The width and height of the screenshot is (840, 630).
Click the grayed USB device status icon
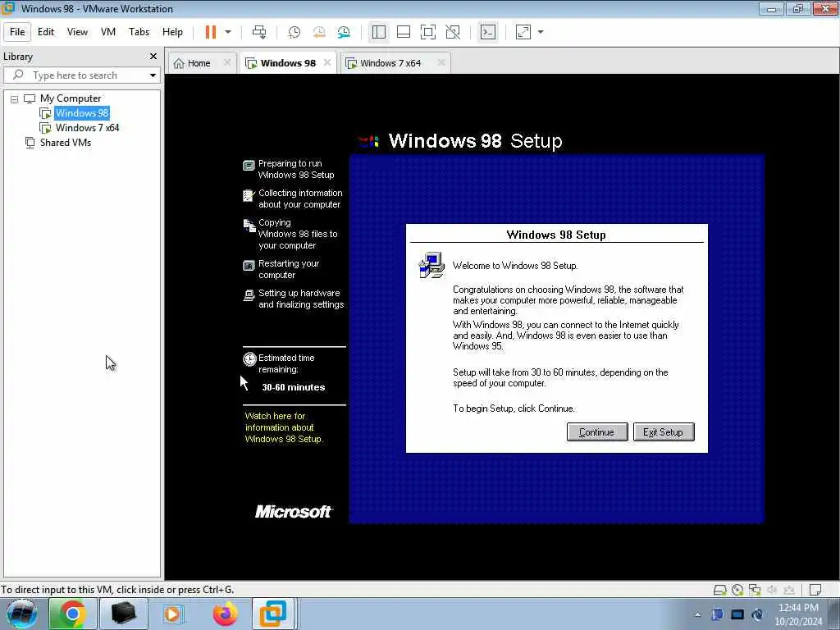tap(789, 590)
